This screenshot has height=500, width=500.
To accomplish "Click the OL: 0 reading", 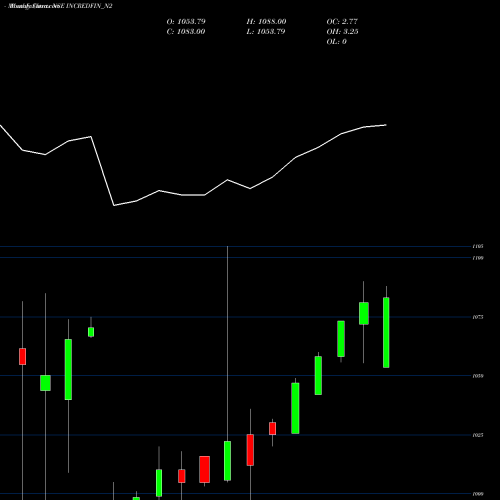I will 336,42.
